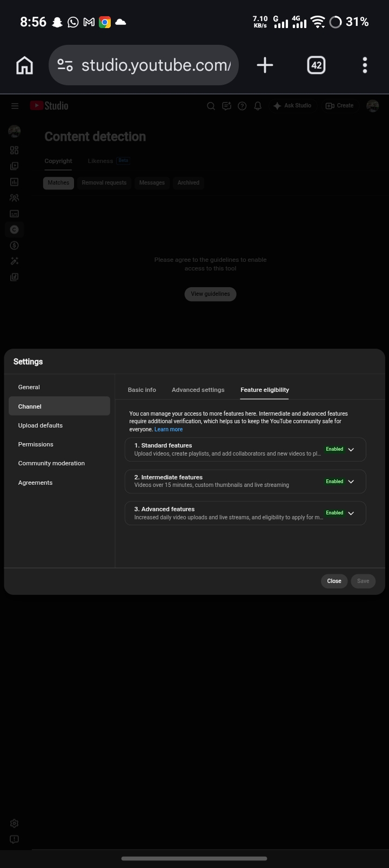
Task: Open Agreements settings section
Action: [59, 483]
